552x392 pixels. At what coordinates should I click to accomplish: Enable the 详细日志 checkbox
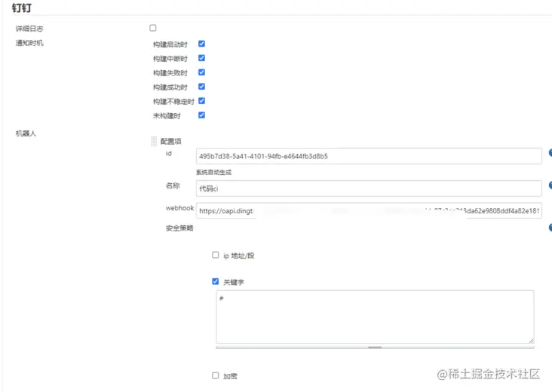tap(153, 28)
